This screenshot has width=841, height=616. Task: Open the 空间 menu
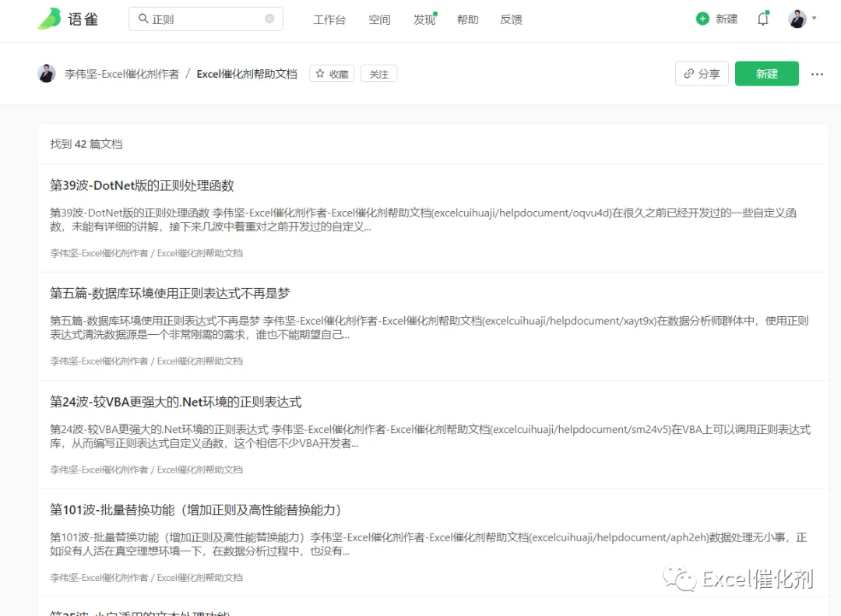point(379,19)
